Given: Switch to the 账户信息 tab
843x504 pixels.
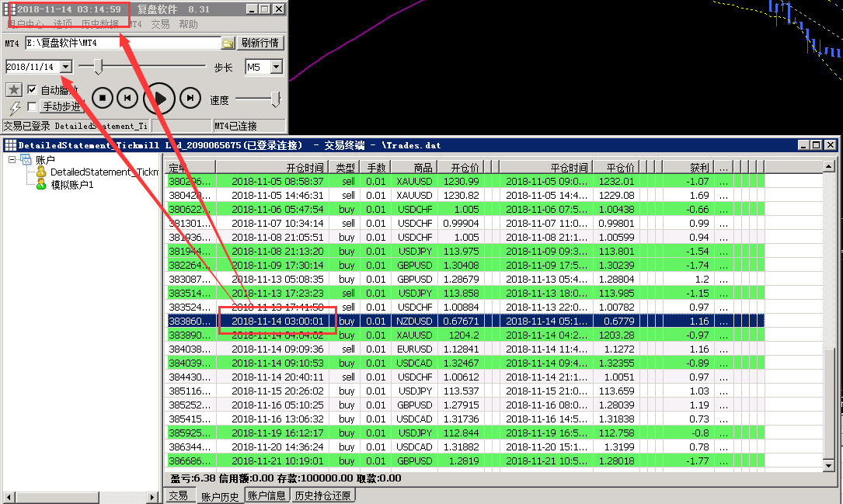Looking at the screenshot, I should (266, 495).
